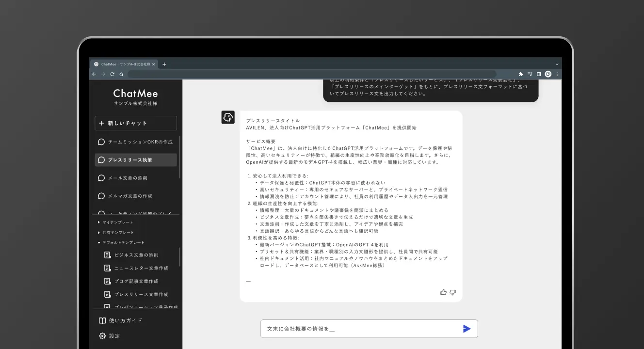Open the browser extensions puzzle icon

[521, 74]
